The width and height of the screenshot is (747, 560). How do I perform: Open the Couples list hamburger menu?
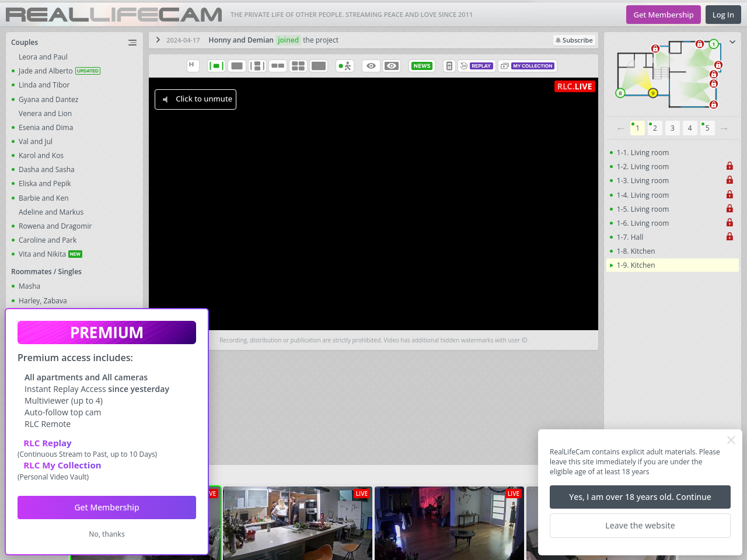coord(132,43)
